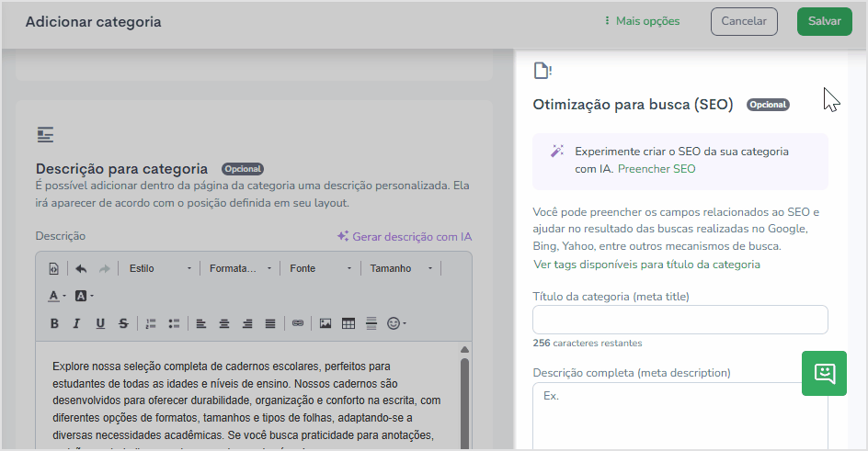The height and width of the screenshot is (451, 868).
Task: Focus the meta description textarea
Action: pos(680,416)
